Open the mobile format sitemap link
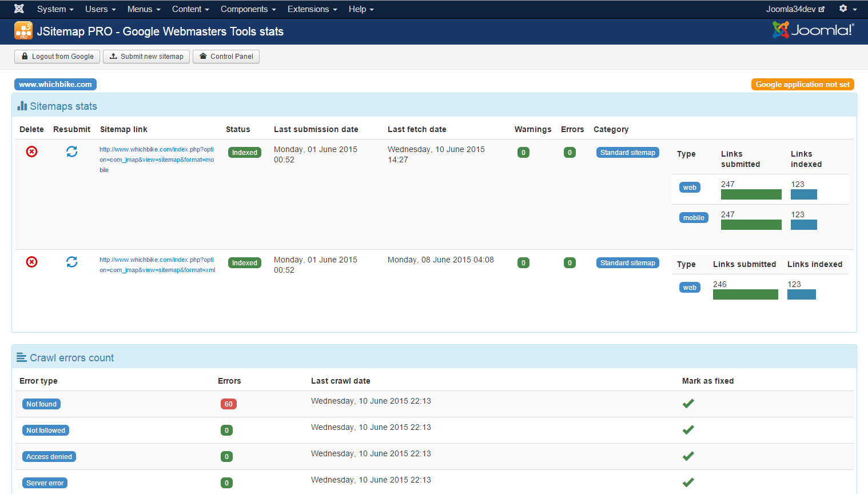This screenshot has width=868, height=494. point(157,160)
